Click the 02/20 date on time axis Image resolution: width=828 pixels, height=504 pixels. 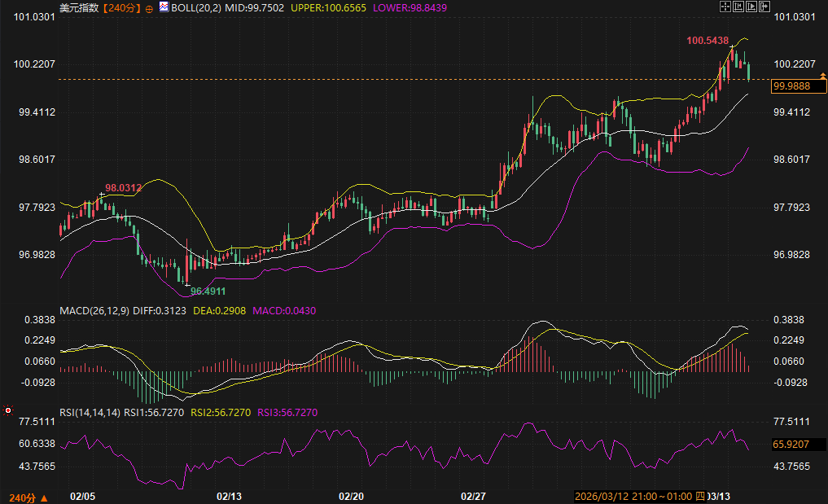[x=350, y=496]
